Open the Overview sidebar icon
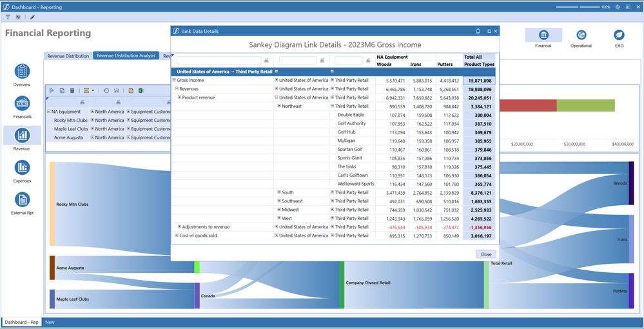 point(22,71)
